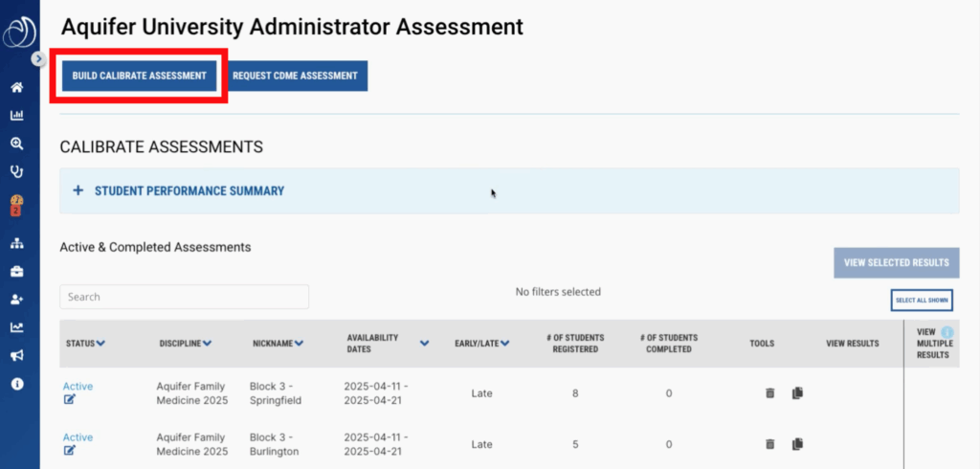Open the Discipline column filter dropdown
Viewport: 980px width, 469px height.
[207, 344]
